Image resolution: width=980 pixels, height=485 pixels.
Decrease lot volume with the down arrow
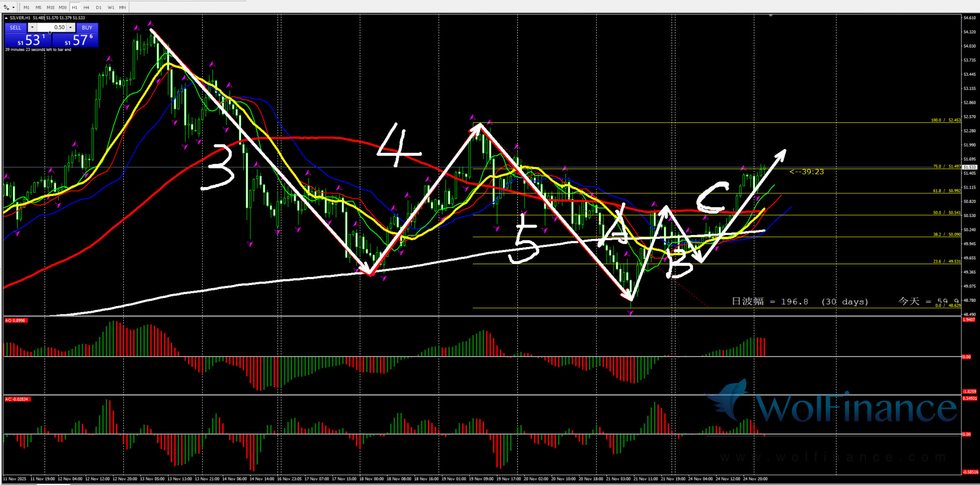click(x=32, y=28)
